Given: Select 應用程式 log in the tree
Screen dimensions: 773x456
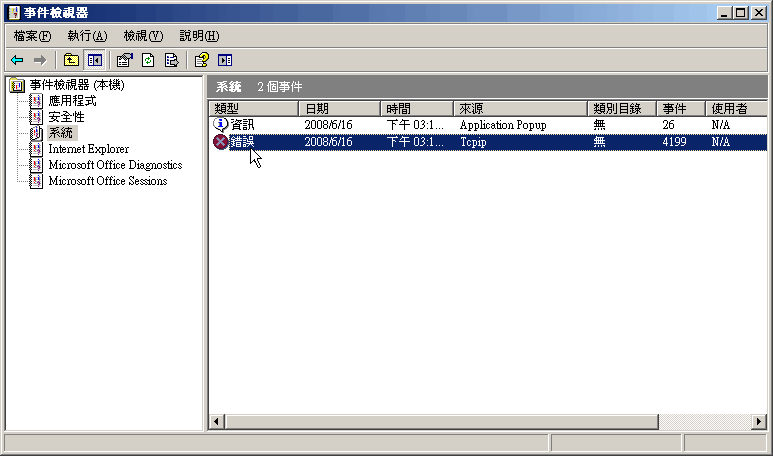Looking at the screenshot, I should [72, 101].
